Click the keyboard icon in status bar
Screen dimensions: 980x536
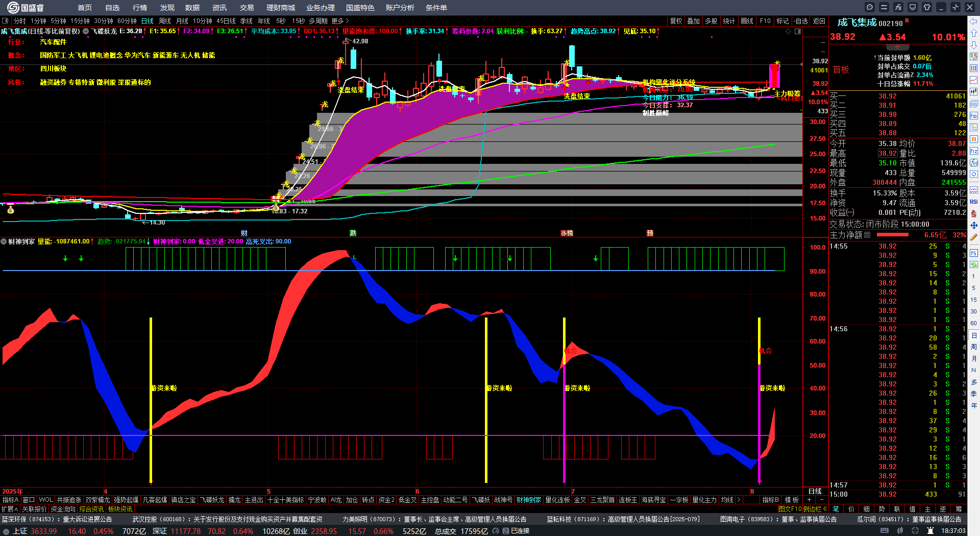[885, 531]
